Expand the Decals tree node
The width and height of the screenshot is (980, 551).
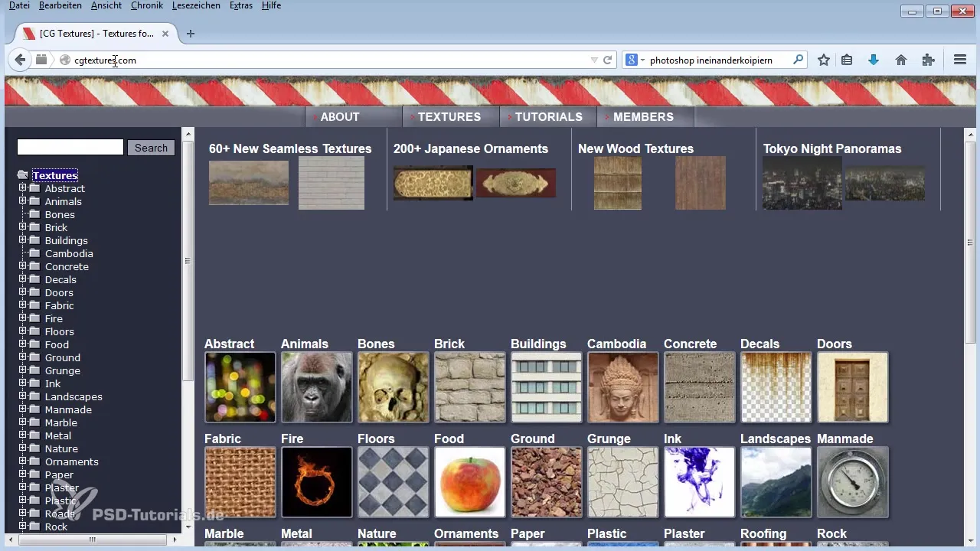[x=22, y=279]
